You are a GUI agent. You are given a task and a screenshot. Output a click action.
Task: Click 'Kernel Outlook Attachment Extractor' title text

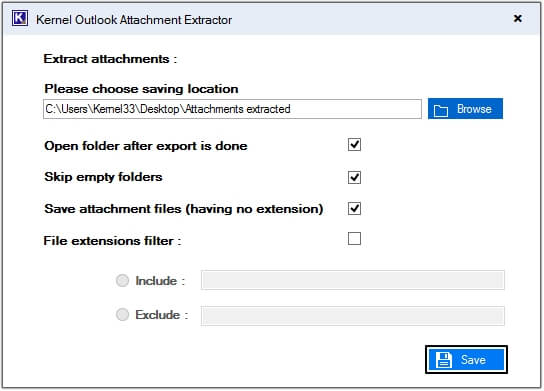point(134,20)
